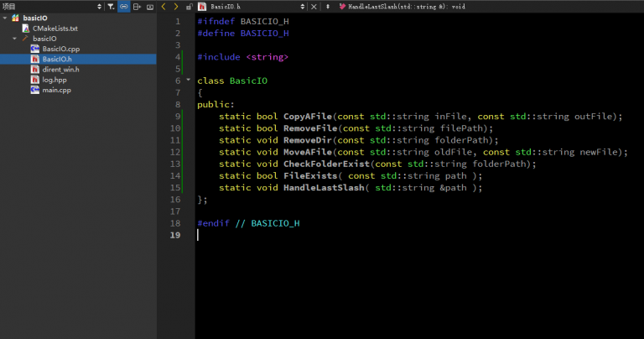Click the CMakeLists.txt file icon
Viewport: 644px width, 339px height.
point(26,29)
